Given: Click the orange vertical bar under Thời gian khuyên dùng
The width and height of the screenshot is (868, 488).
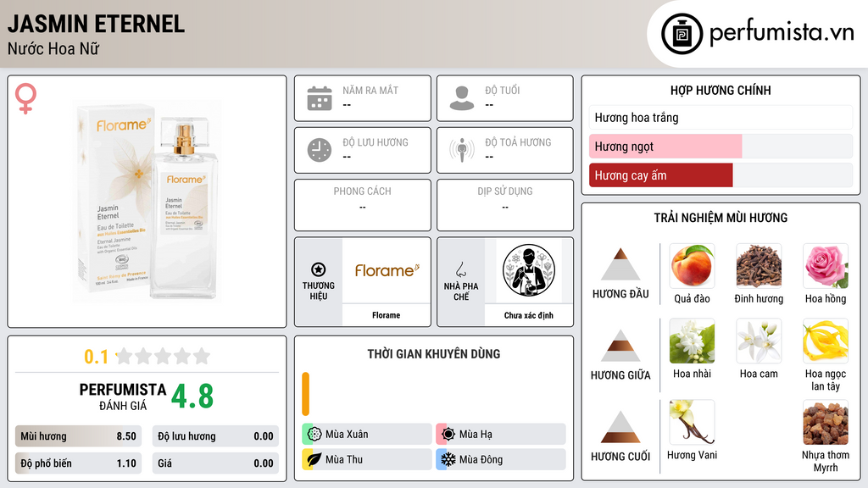Looking at the screenshot, I should (305, 394).
